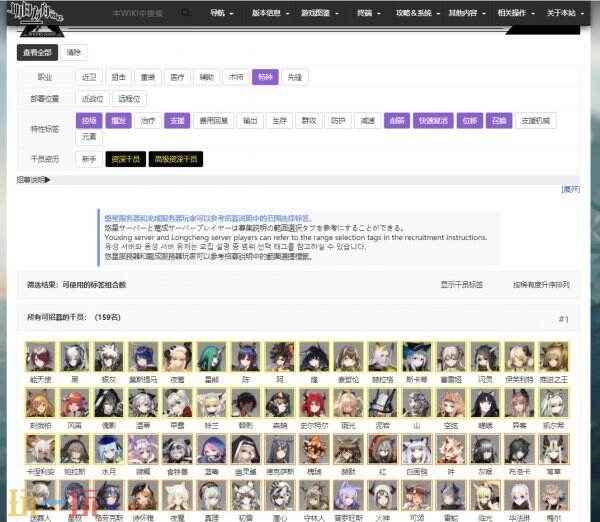The image size is (600, 522).
Task: Click the 伊芙利特 operator portrait
Action: click(x=519, y=357)
